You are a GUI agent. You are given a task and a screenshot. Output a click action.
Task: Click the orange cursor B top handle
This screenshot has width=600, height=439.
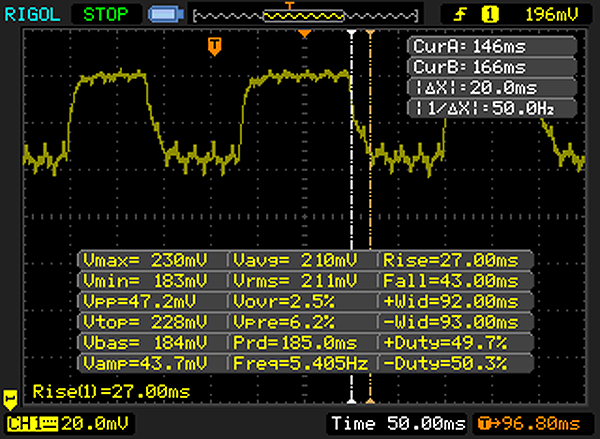[x=370, y=34]
